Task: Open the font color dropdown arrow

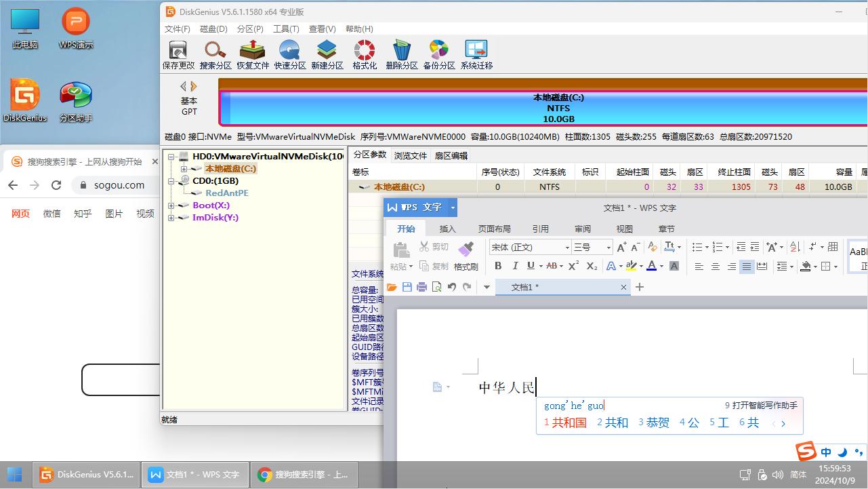Action: (661, 267)
